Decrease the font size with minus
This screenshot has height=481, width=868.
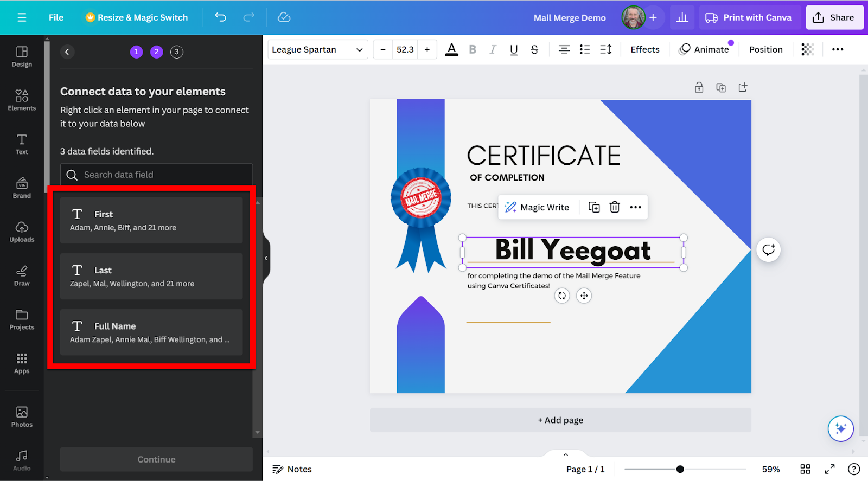(383, 49)
